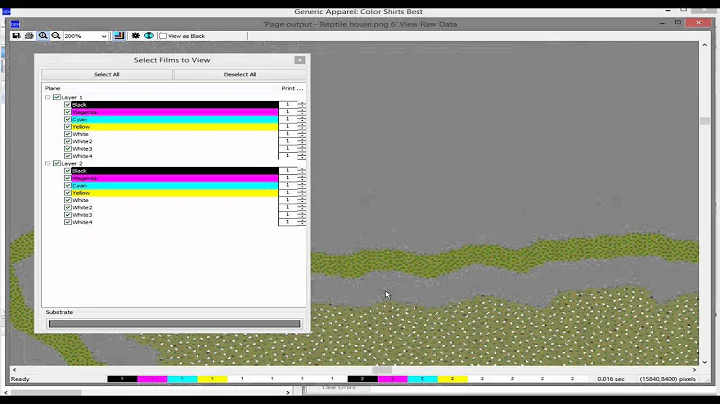720x404 pixels.
Task: Uncheck Yellow under Layer 2
Action: (68, 193)
